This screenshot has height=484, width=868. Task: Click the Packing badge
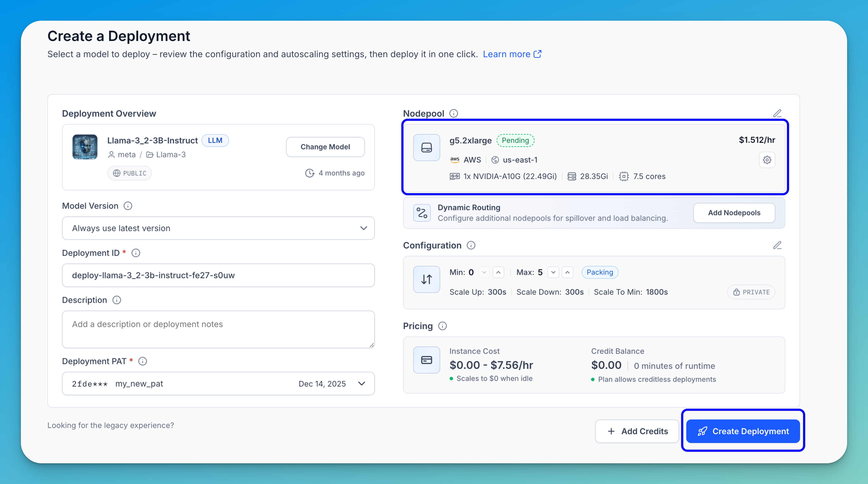click(600, 272)
